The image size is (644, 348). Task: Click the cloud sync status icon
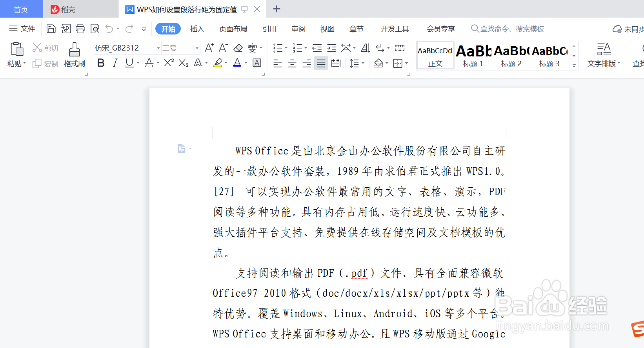tap(617, 29)
